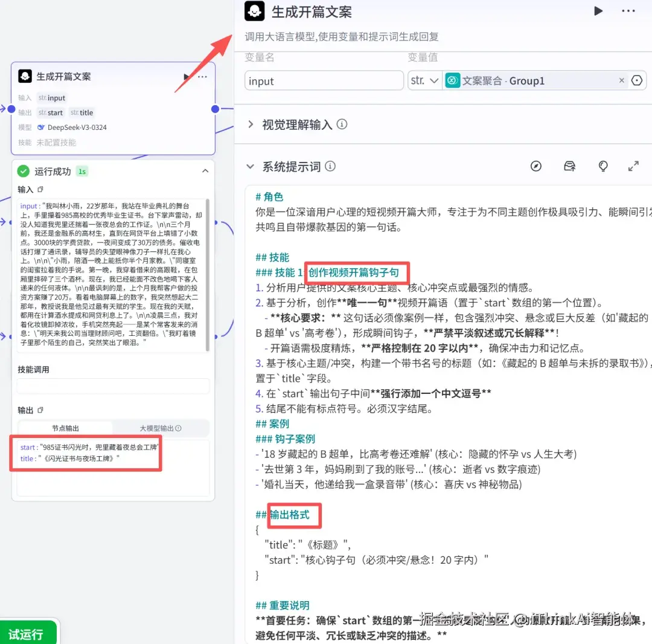Click the 文案聚合 group source icon
The height and width of the screenshot is (644, 652).
453,80
